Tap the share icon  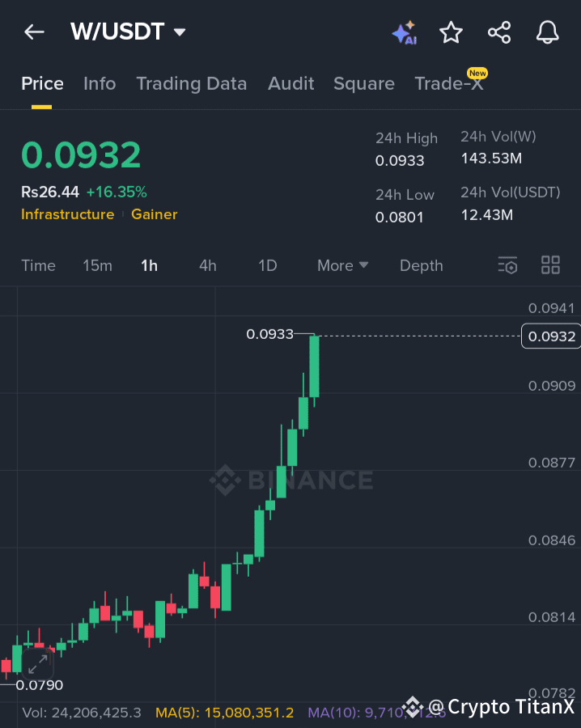pos(499,32)
